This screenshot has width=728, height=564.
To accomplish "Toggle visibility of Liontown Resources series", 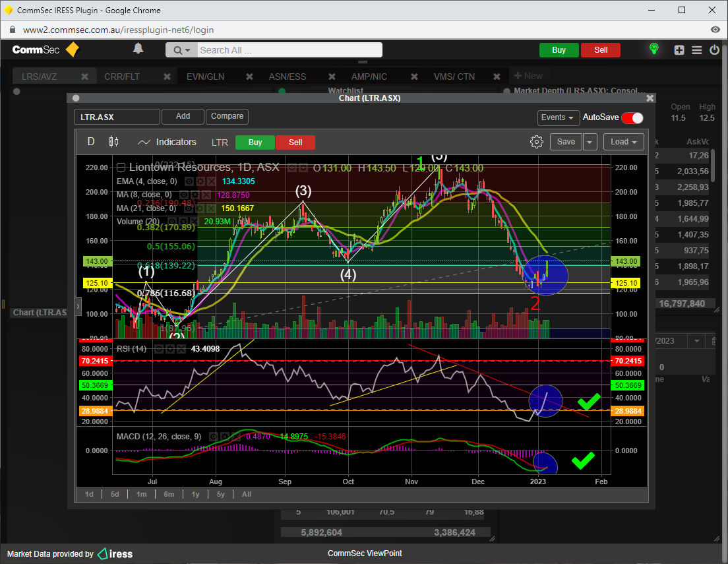I will click(292, 168).
